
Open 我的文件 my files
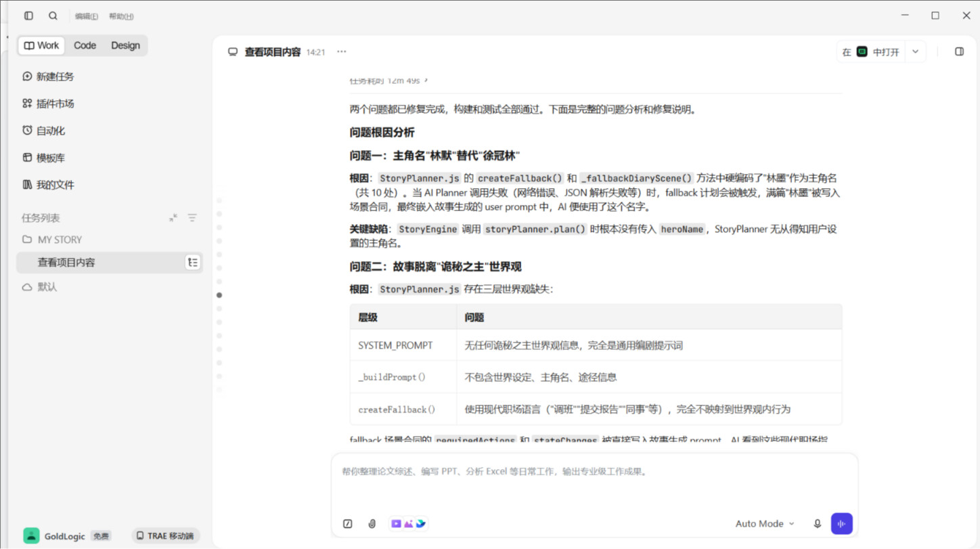48,185
